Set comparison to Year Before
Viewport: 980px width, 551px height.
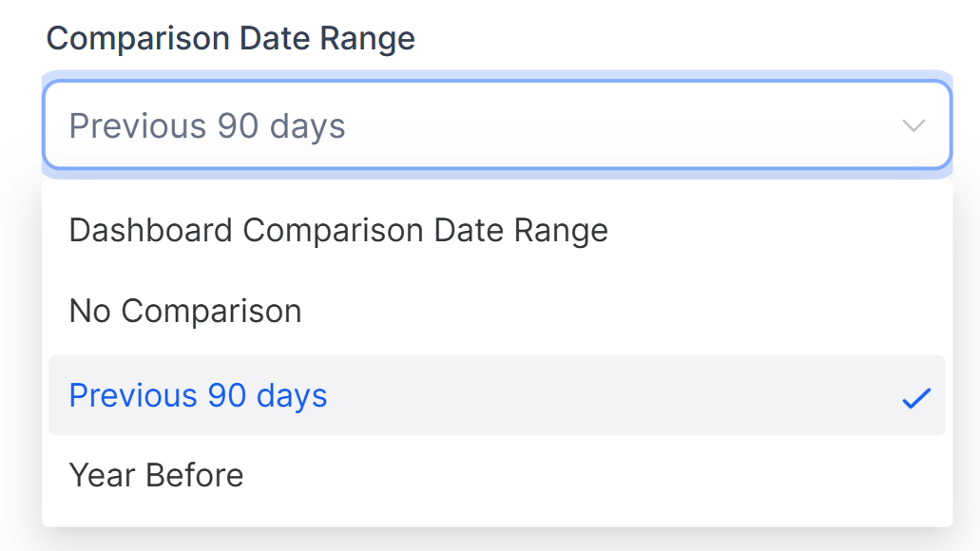157,475
